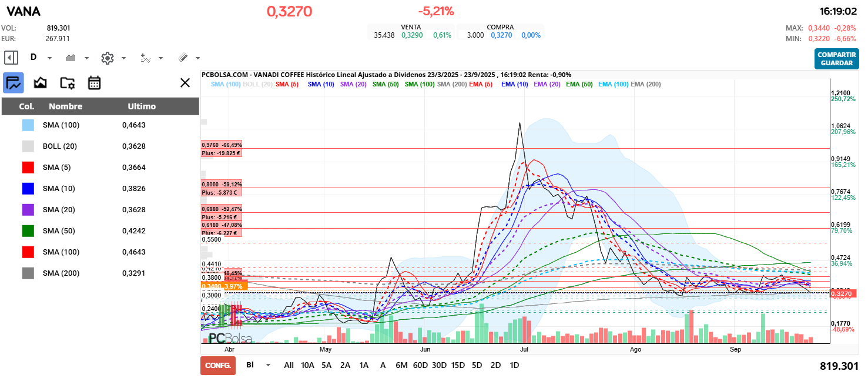Viewport: 868px width, 378px height.
Task: Click the VENTA price 0,3290
Action: pos(412,35)
